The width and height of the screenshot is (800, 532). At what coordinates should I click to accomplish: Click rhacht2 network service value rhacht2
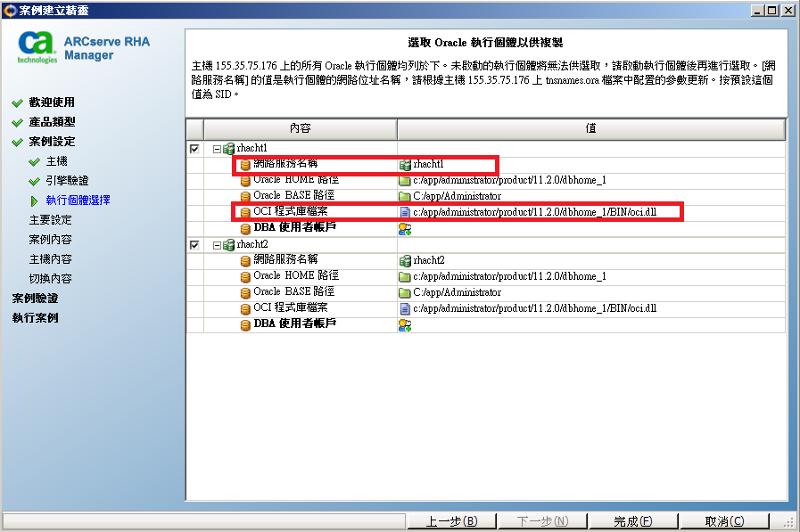[x=429, y=260]
